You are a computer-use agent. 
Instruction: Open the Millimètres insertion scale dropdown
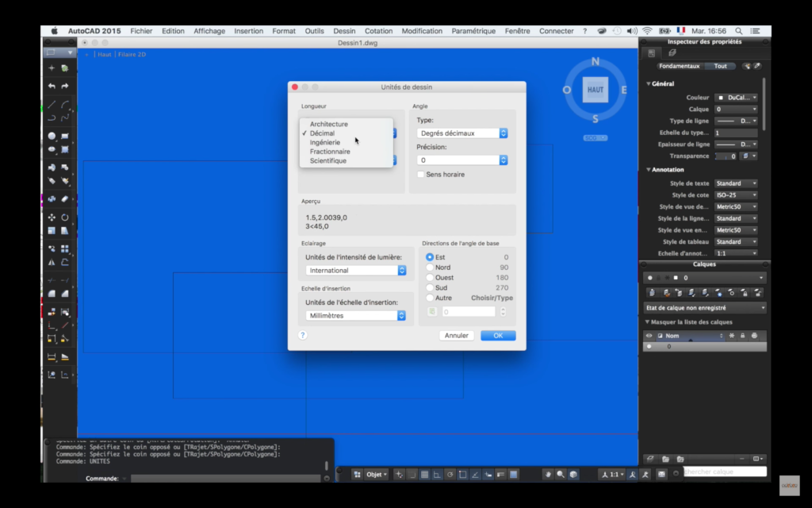coord(355,315)
